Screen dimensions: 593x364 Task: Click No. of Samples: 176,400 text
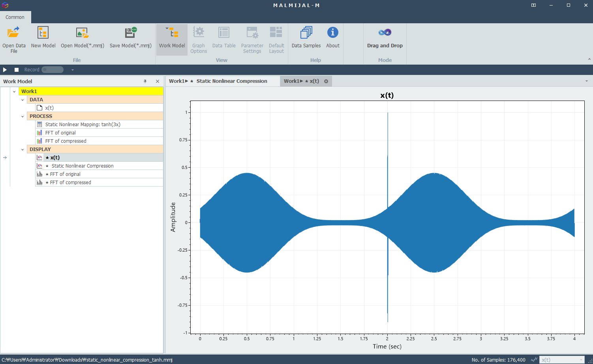[x=498, y=360]
